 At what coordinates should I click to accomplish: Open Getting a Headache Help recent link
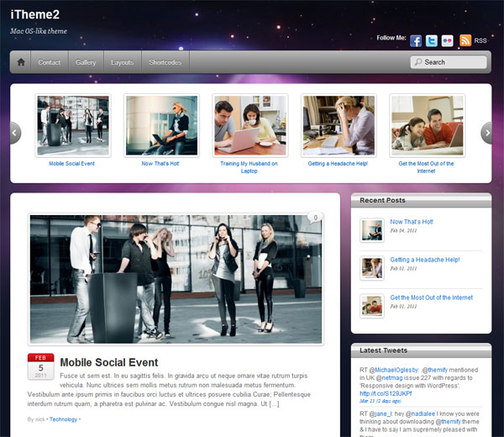[425, 260]
